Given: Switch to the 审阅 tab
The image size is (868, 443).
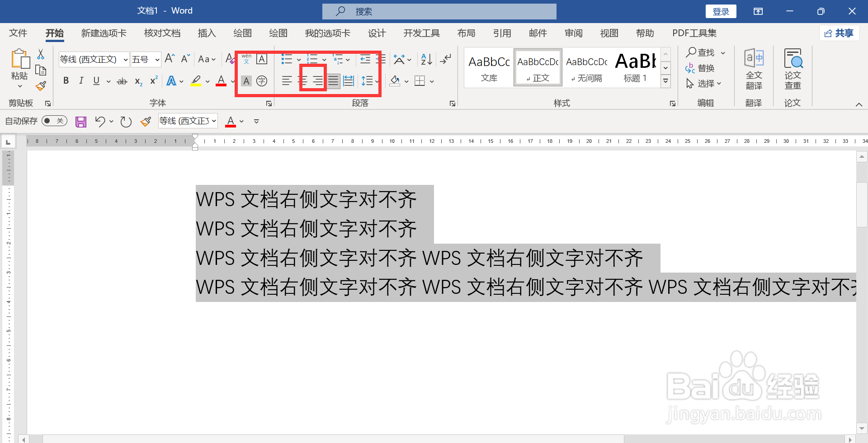Looking at the screenshot, I should coord(573,33).
